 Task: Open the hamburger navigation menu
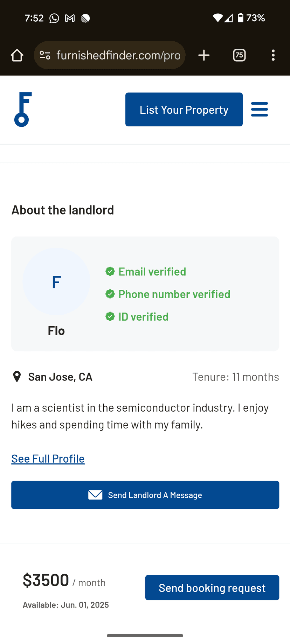click(260, 109)
